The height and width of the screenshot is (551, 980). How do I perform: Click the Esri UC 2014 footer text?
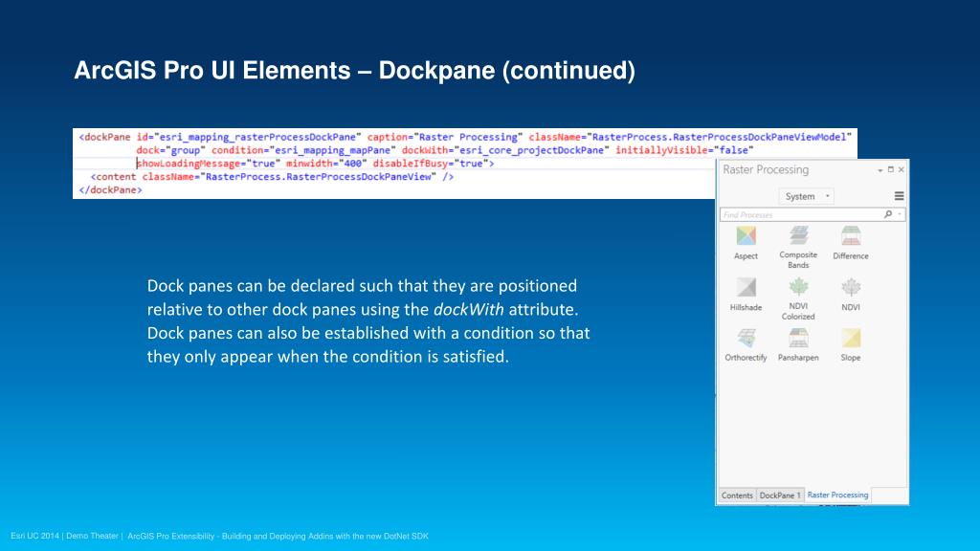pos(33,536)
